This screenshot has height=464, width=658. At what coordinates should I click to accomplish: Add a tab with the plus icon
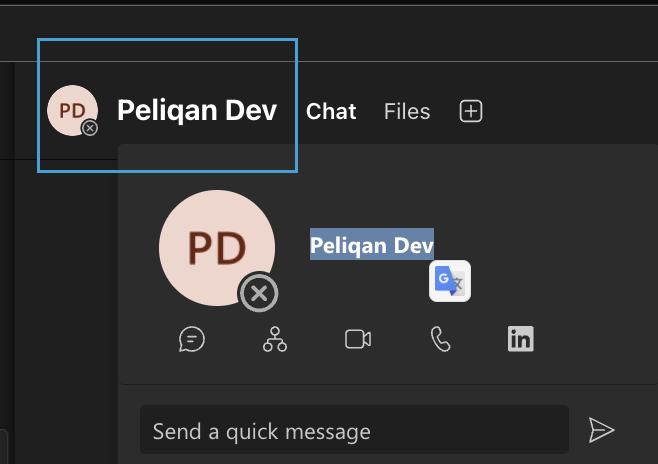(x=471, y=111)
